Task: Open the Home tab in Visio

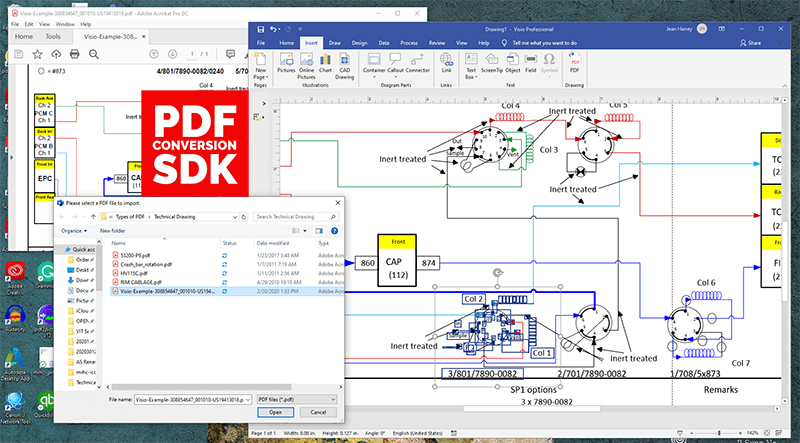Action: (286, 43)
